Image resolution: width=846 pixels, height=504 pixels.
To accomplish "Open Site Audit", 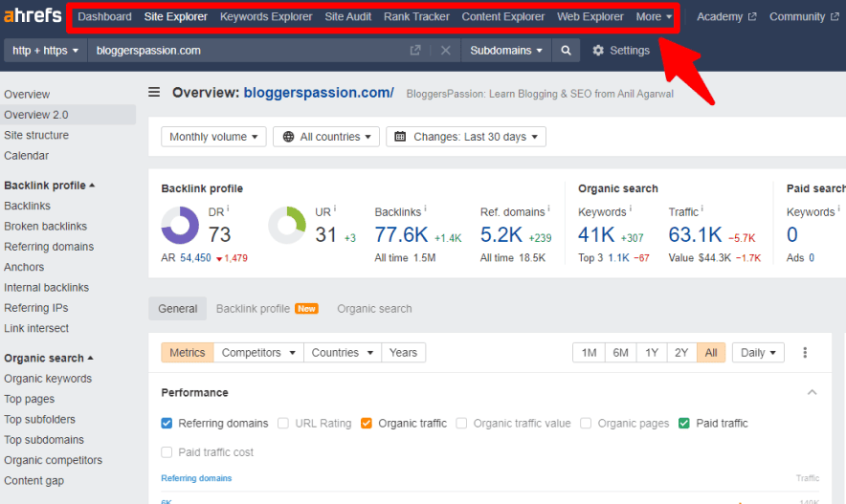I will pos(348,16).
